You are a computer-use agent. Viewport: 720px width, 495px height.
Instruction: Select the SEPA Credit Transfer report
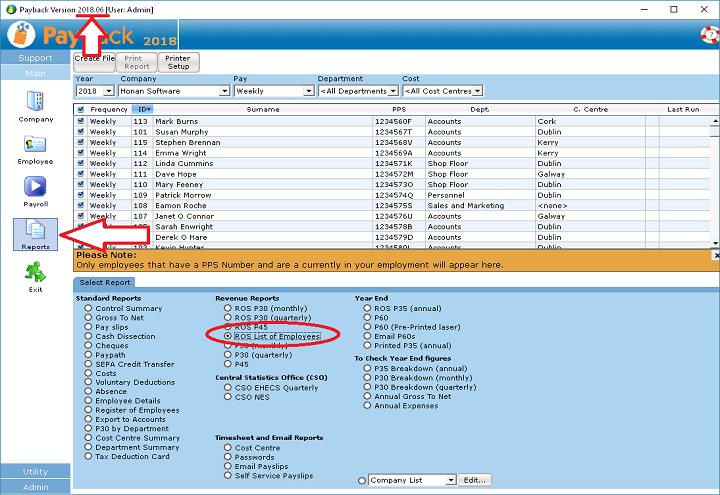[88, 364]
